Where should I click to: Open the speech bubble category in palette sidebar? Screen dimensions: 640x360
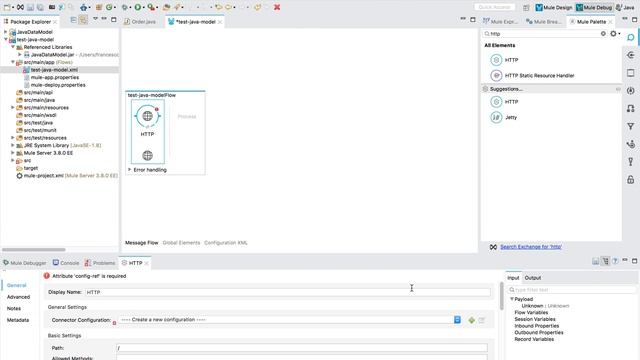(631, 38)
